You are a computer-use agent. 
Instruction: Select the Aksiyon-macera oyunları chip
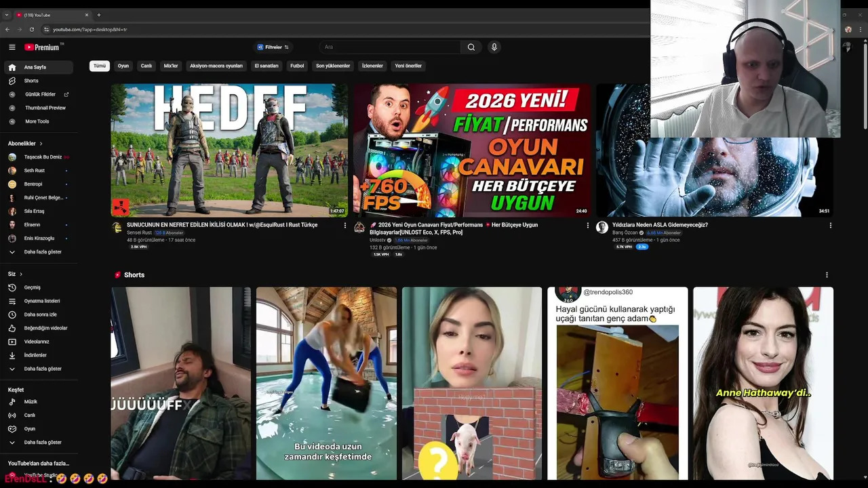(x=216, y=66)
